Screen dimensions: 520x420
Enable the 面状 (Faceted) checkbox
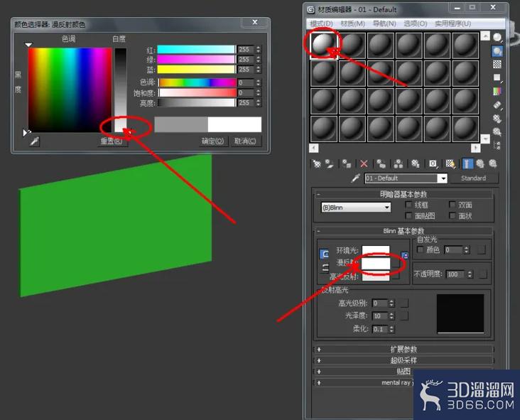pyautogui.click(x=453, y=215)
